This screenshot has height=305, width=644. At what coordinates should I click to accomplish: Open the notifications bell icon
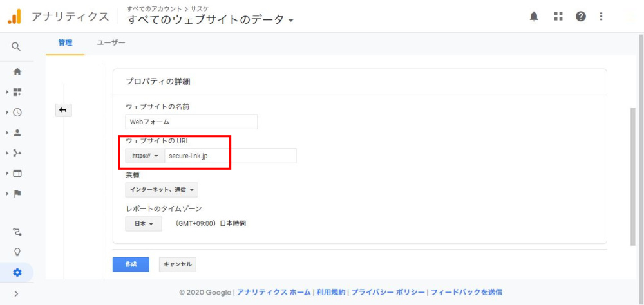[534, 17]
